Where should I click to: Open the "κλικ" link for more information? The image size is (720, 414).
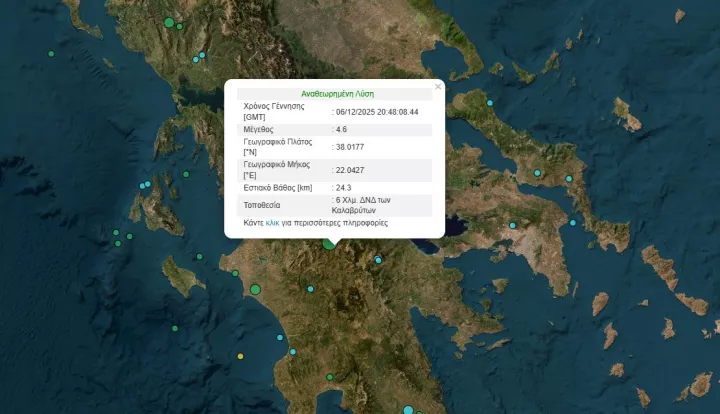click(x=273, y=223)
